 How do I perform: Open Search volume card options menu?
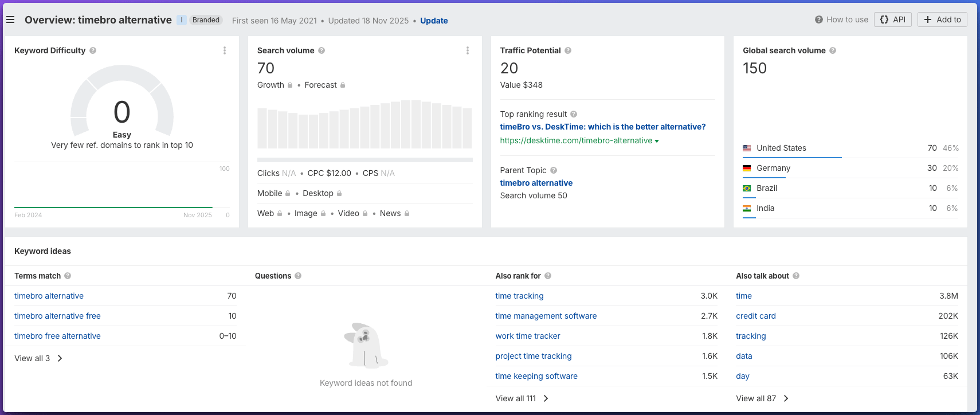coord(468,50)
